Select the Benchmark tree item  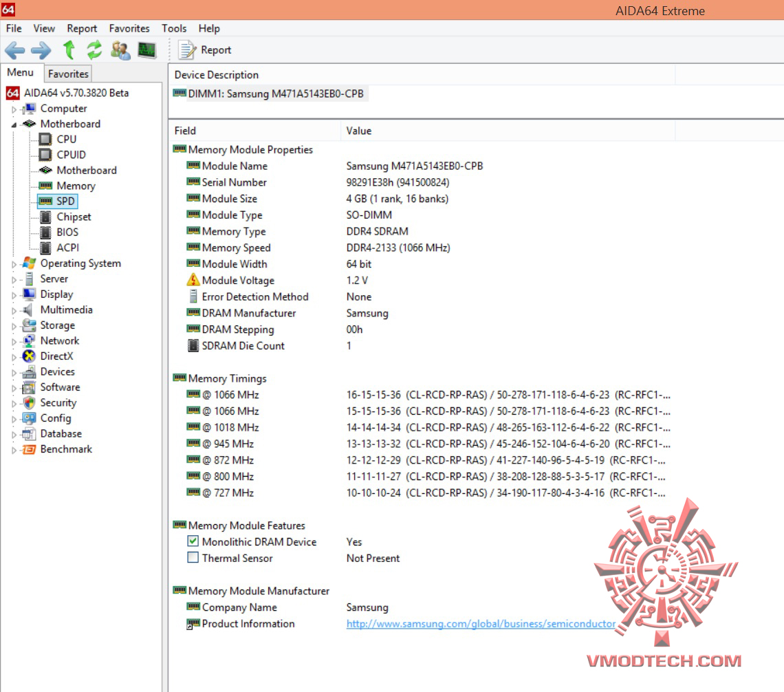66,449
